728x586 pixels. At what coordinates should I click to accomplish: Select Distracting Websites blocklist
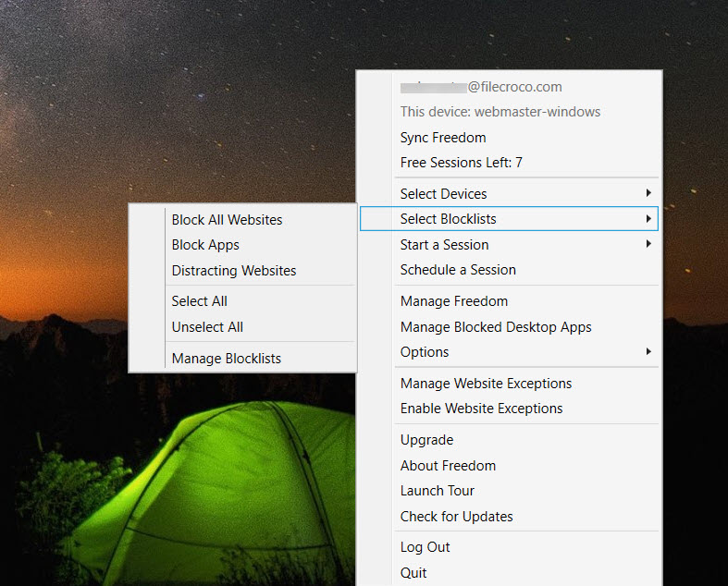(243, 271)
